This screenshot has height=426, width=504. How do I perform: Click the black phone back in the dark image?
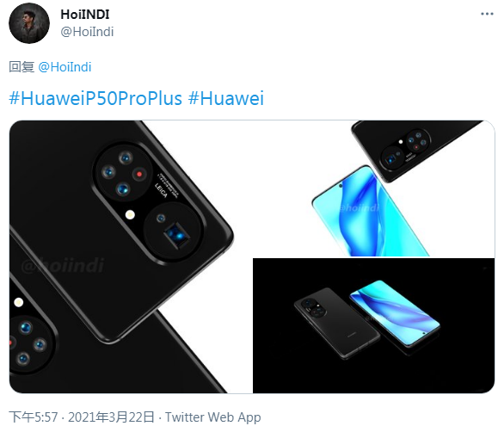(x=336, y=323)
